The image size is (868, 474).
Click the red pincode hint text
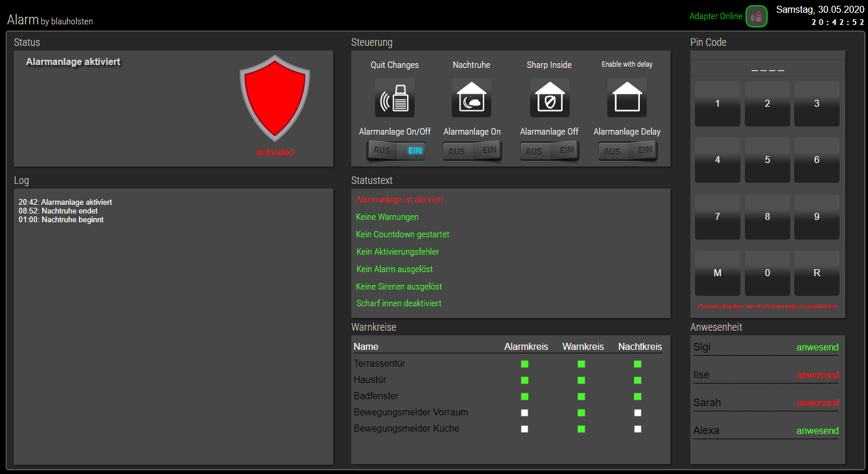point(768,306)
